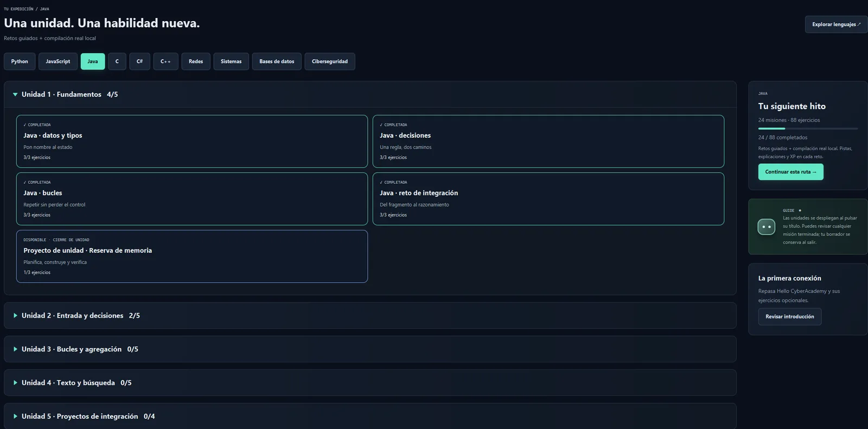This screenshot has width=868, height=429.
Task: Open the C language tab
Action: (x=117, y=61)
